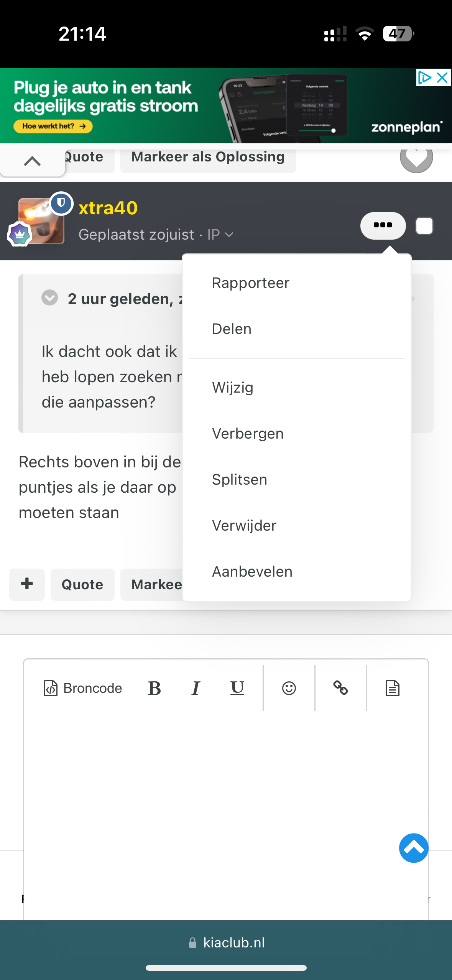Click the Bold formatting icon
452x980 pixels.
click(x=154, y=689)
